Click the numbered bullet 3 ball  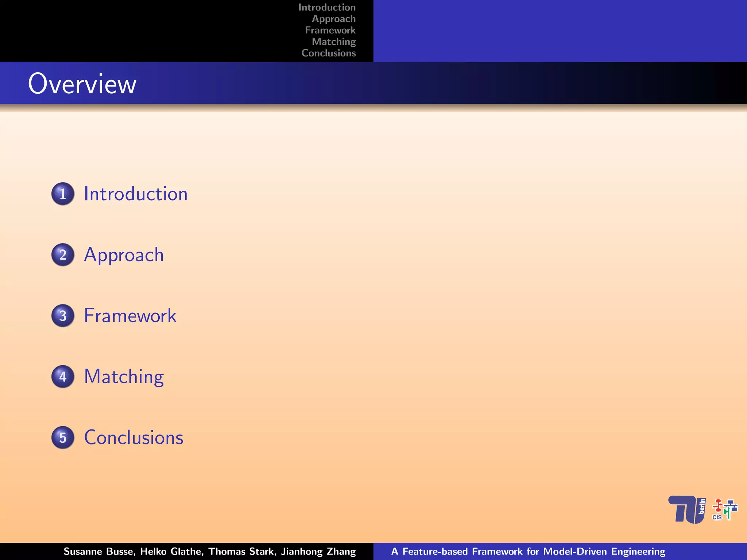pos(63,315)
